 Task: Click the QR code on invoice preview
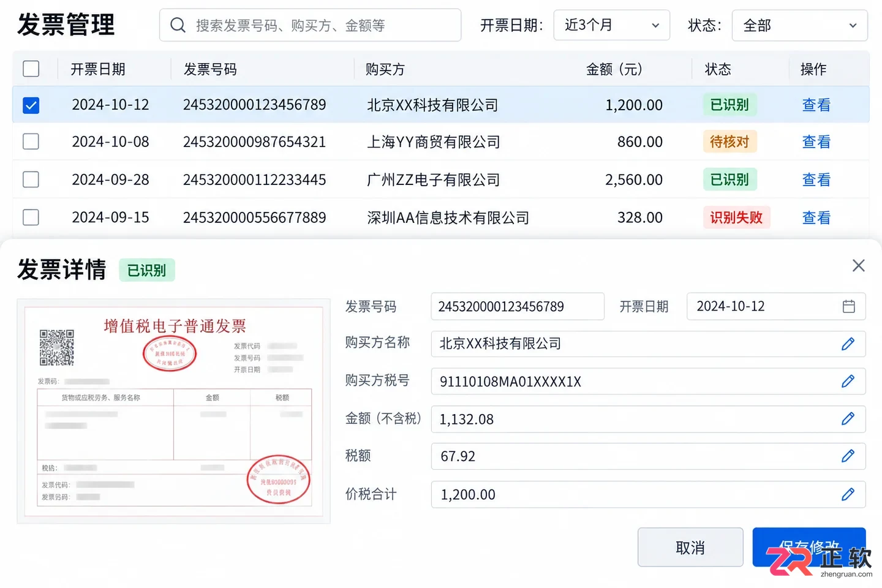(57, 347)
